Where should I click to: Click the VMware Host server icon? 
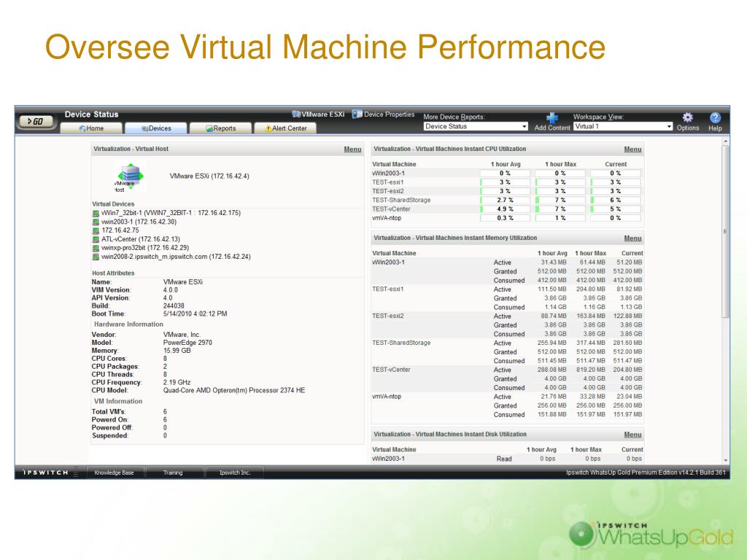point(130,176)
